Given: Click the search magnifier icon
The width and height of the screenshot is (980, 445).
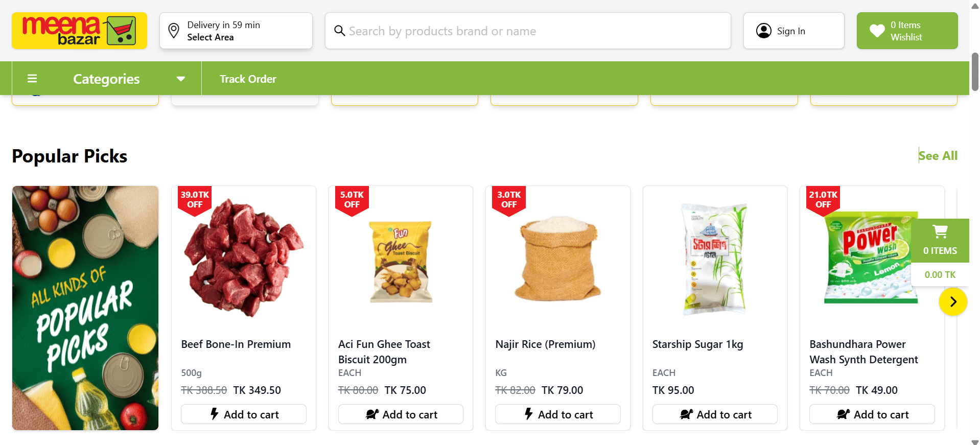Looking at the screenshot, I should pos(339,31).
